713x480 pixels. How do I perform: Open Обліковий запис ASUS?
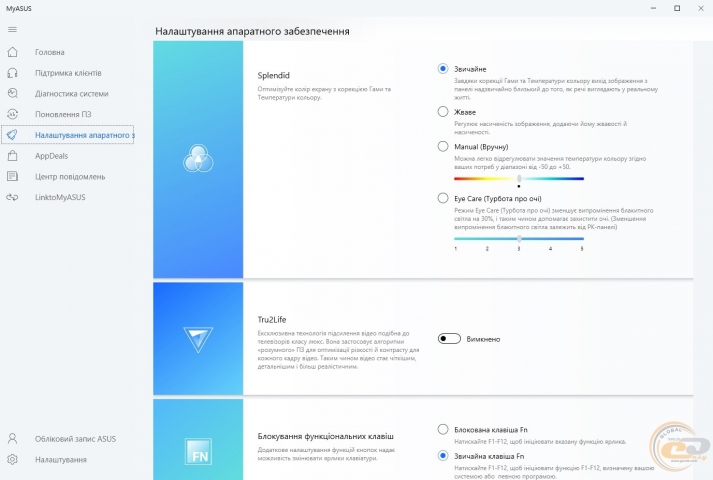(x=75, y=439)
